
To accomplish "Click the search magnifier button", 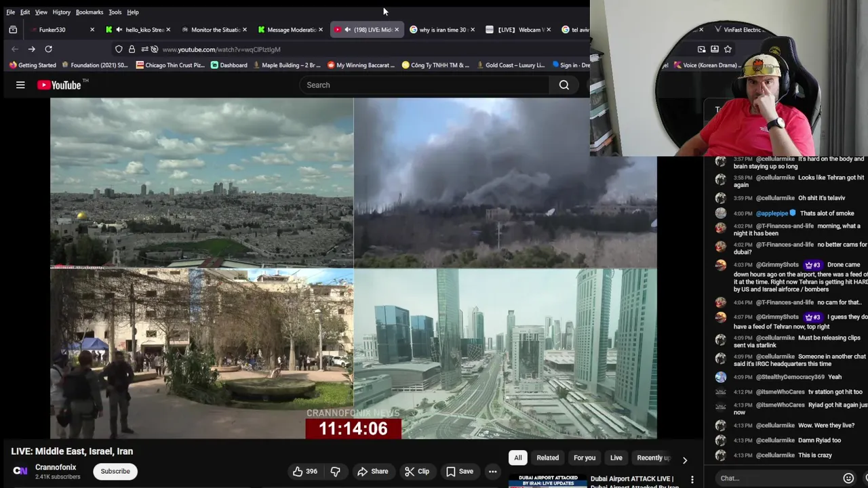I will point(564,85).
